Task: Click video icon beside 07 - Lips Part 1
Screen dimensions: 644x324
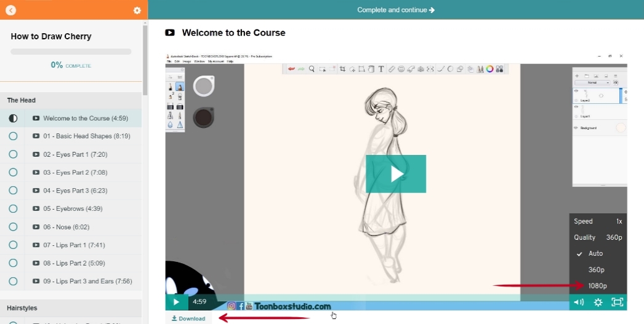Action: (x=36, y=245)
